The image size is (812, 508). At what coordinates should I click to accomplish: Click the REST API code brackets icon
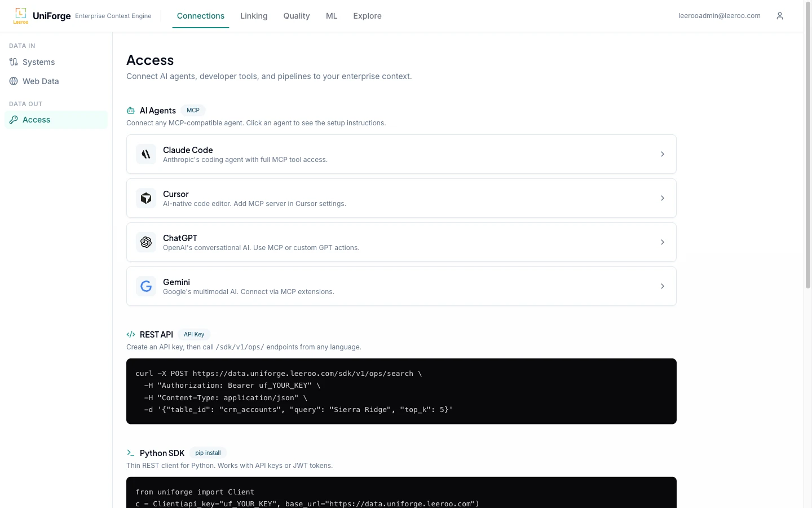131,335
